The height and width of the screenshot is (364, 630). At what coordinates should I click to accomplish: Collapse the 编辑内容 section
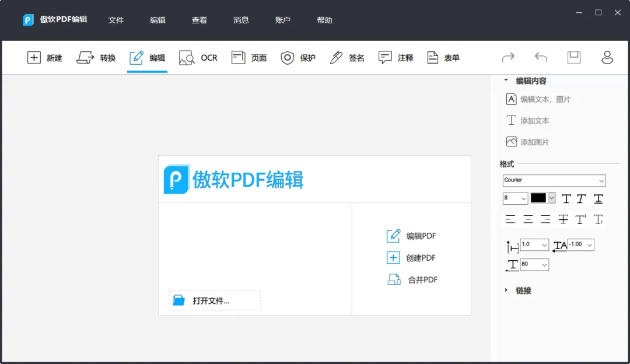[x=506, y=80]
